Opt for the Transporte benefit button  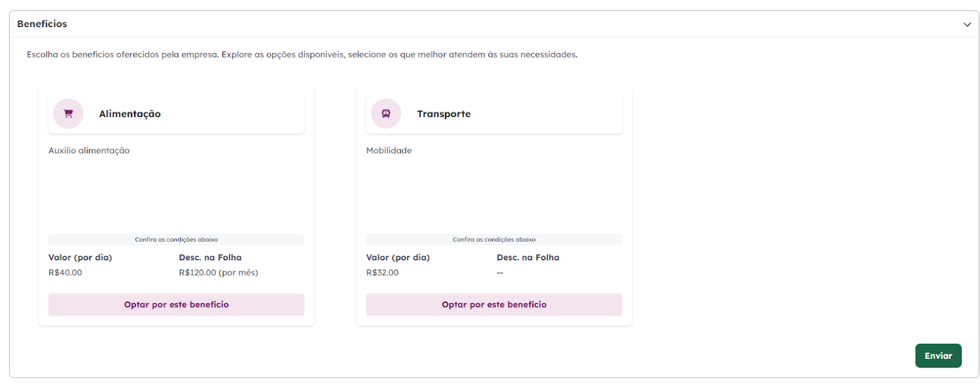[x=494, y=304]
